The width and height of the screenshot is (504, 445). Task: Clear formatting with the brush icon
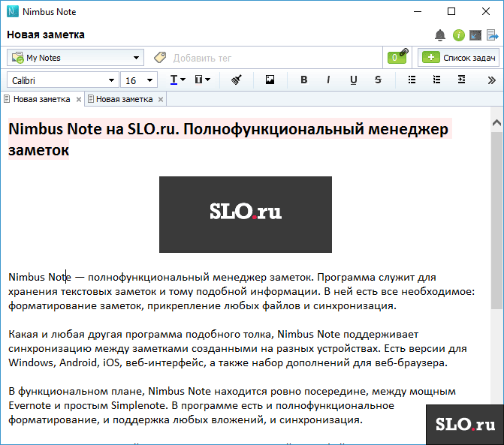pyautogui.click(x=237, y=80)
